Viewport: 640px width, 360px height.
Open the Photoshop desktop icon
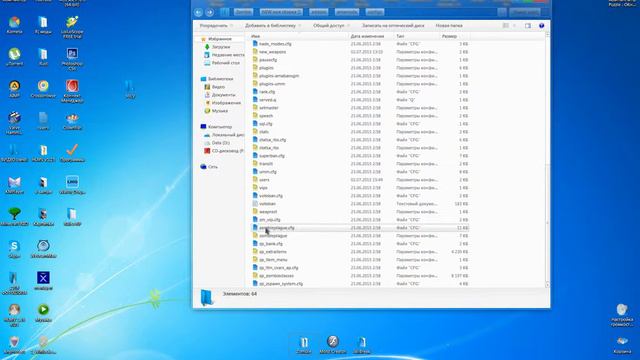pyautogui.click(x=72, y=58)
